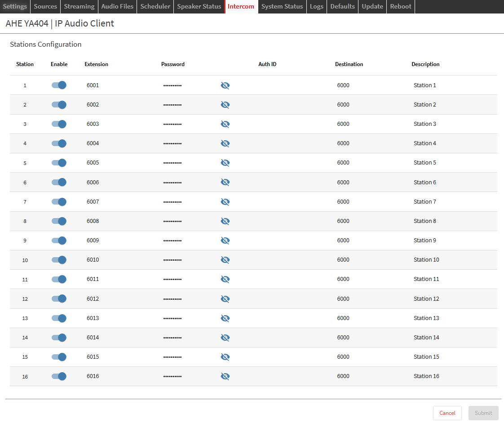Reveal the password for Station 1

click(225, 85)
